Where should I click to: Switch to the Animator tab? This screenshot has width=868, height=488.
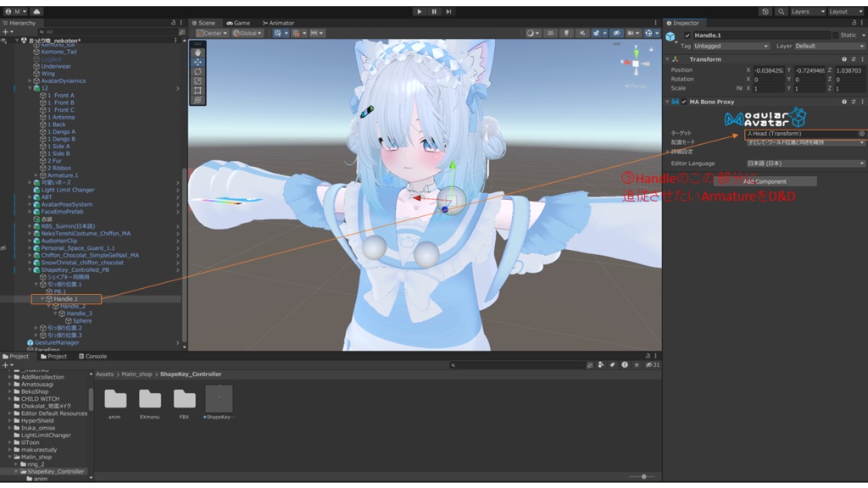coord(278,23)
